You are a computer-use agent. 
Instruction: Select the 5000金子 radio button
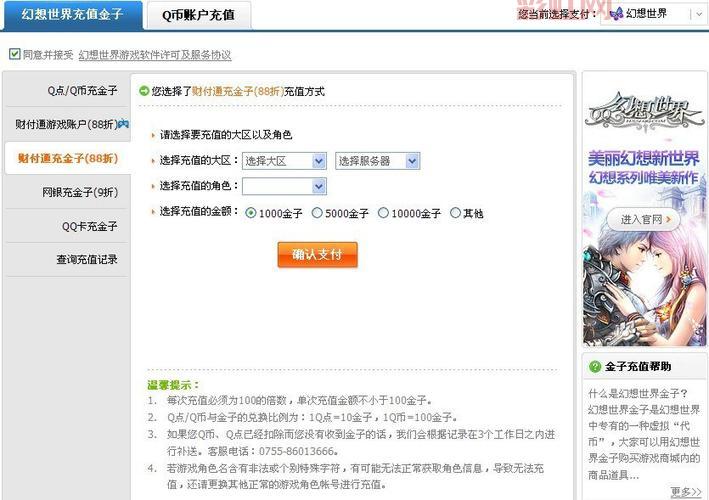click(x=317, y=212)
